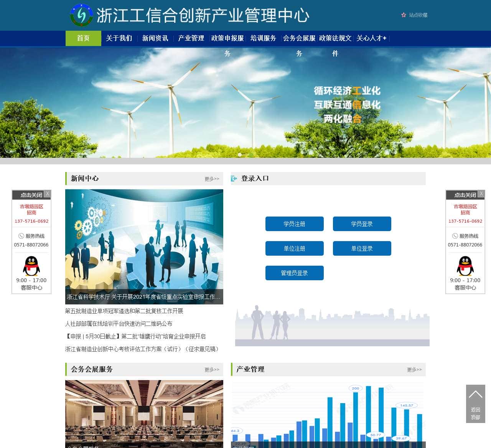Screen dimensions: 491x448
Task: Select the second banner carousel dot
Action: coord(251,155)
